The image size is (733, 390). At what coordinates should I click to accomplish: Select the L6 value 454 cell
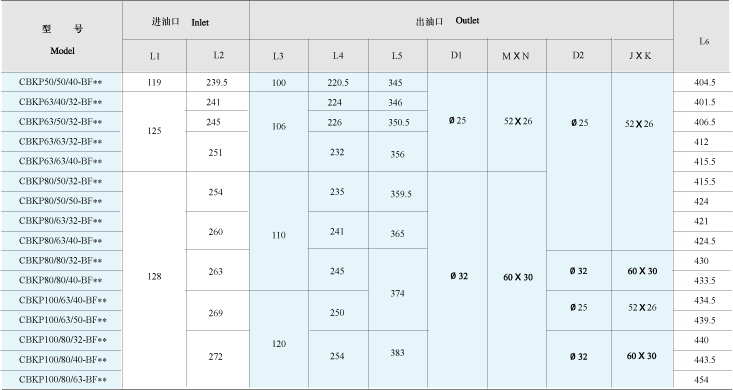point(703,379)
